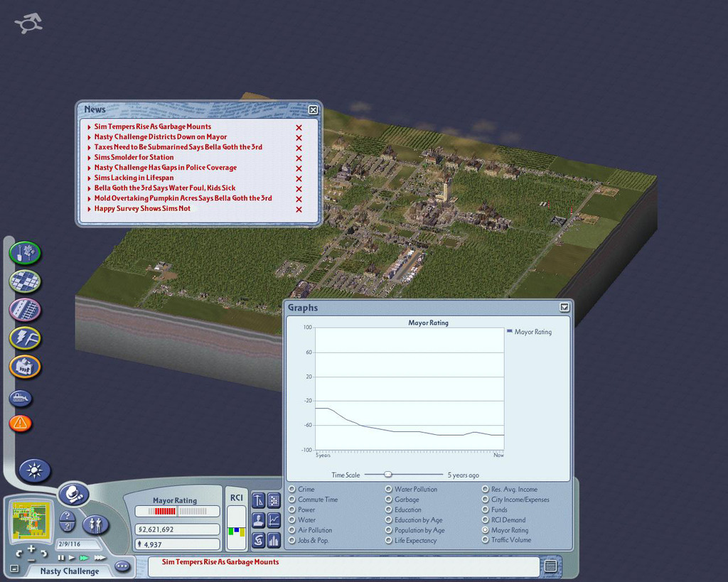This screenshot has width=728, height=582.
Task: Select the Water Pollution graph option
Action: click(x=389, y=489)
